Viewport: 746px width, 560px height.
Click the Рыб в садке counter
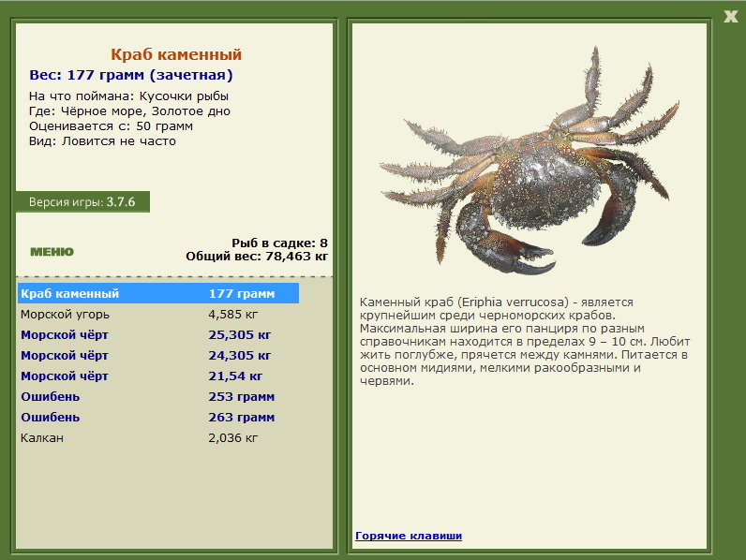pos(279,243)
